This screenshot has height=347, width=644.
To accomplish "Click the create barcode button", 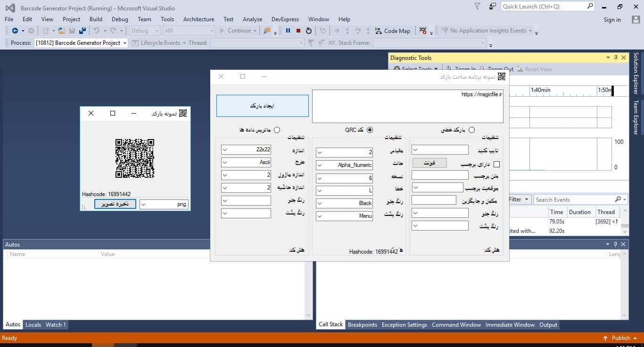I will 263,106.
